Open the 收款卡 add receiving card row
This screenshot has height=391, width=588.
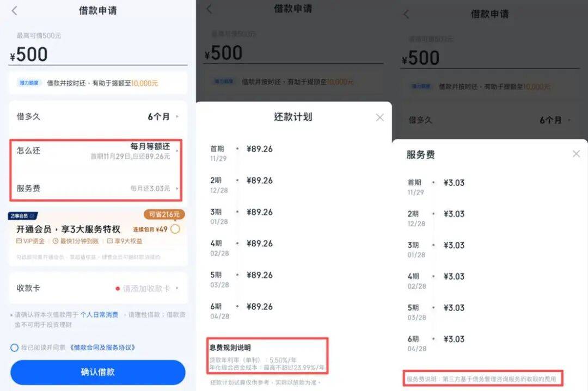(98, 288)
